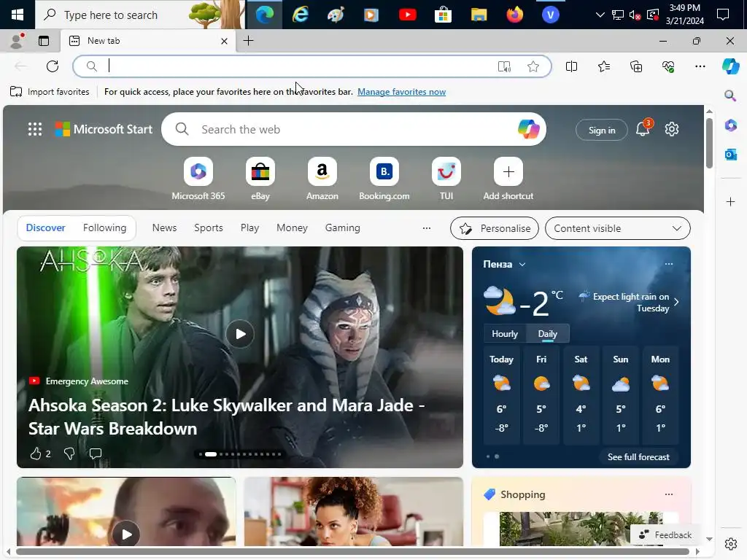Viewport: 747px width, 560px height.
Task: Open a new tab with the plus button
Action: click(x=248, y=41)
